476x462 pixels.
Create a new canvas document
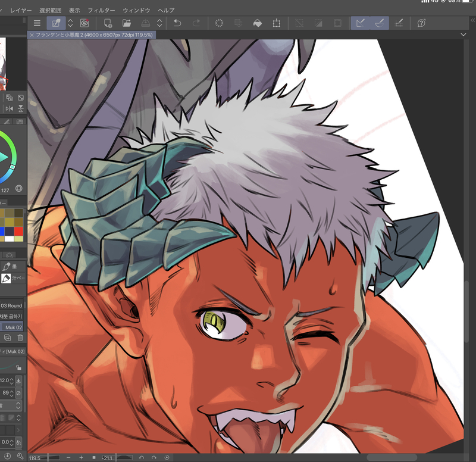pyautogui.click(x=108, y=23)
